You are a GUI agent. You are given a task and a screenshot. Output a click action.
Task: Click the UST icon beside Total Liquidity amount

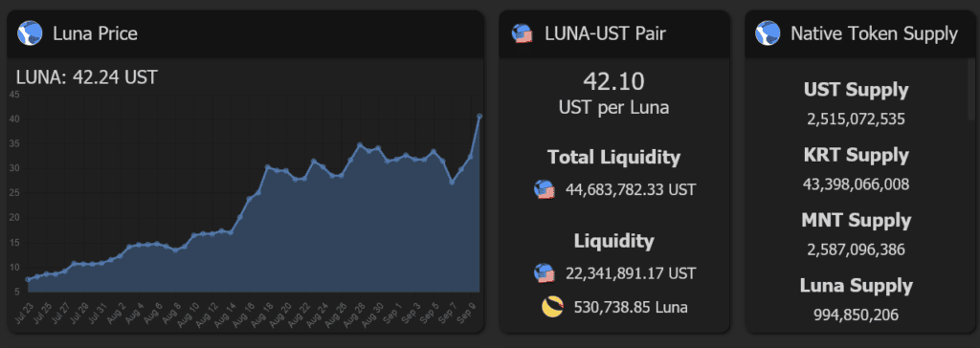click(x=544, y=189)
